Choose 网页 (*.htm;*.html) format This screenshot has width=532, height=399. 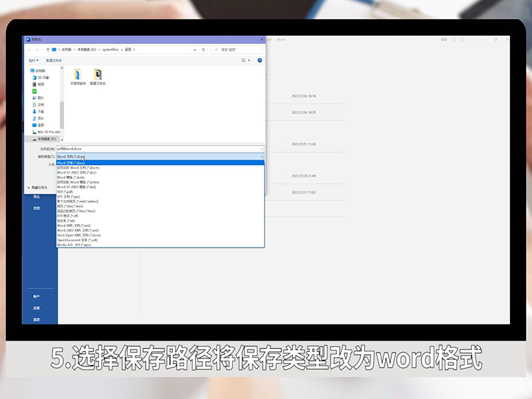(x=160, y=206)
